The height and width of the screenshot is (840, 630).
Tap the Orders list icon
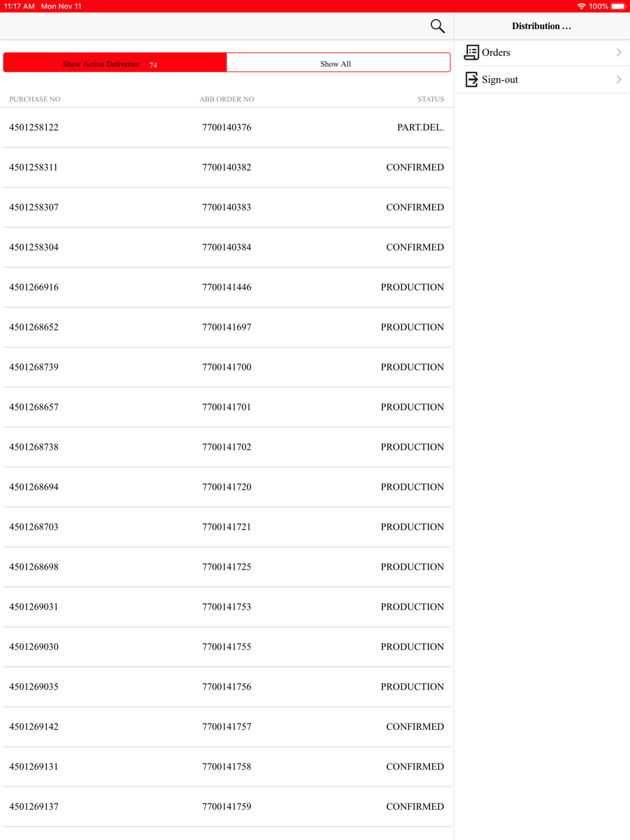pyautogui.click(x=471, y=52)
